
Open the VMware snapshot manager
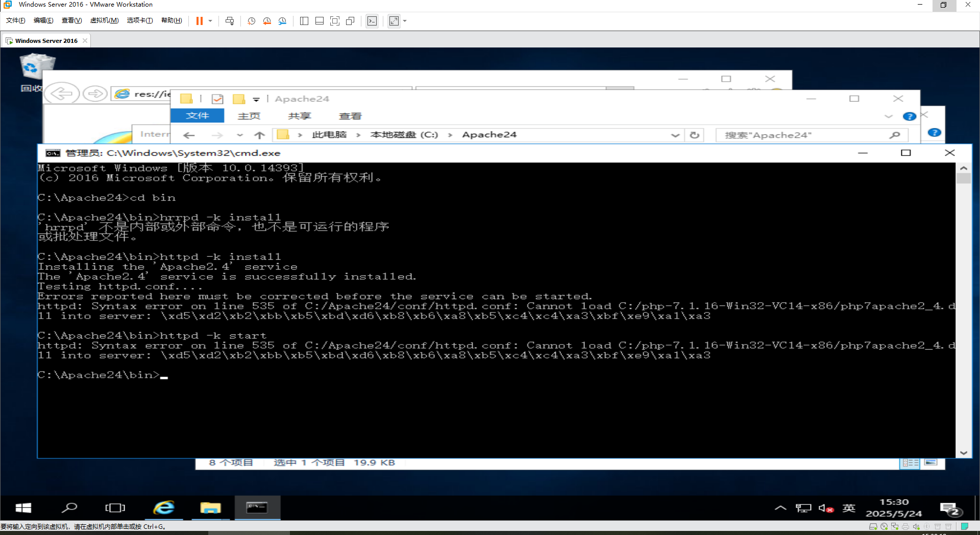click(x=283, y=21)
